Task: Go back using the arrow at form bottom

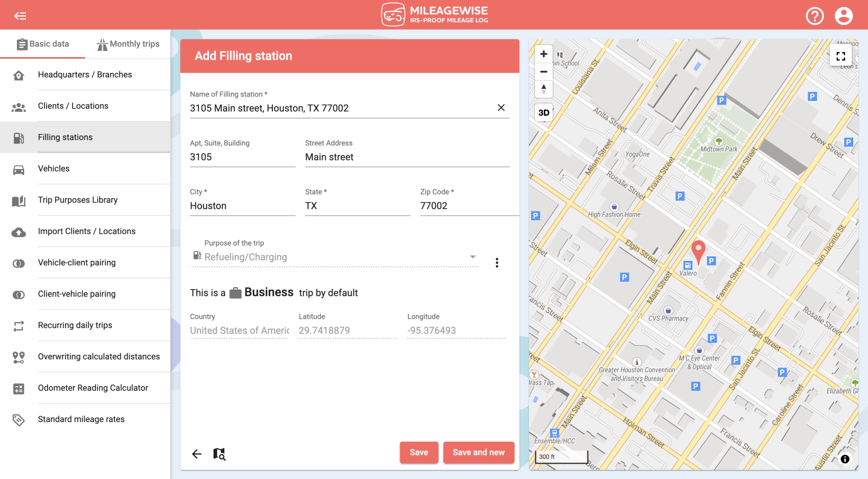Action: coord(197,453)
